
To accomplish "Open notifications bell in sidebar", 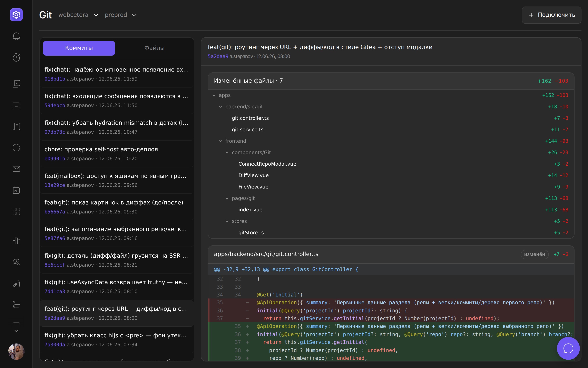I will (x=16, y=36).
